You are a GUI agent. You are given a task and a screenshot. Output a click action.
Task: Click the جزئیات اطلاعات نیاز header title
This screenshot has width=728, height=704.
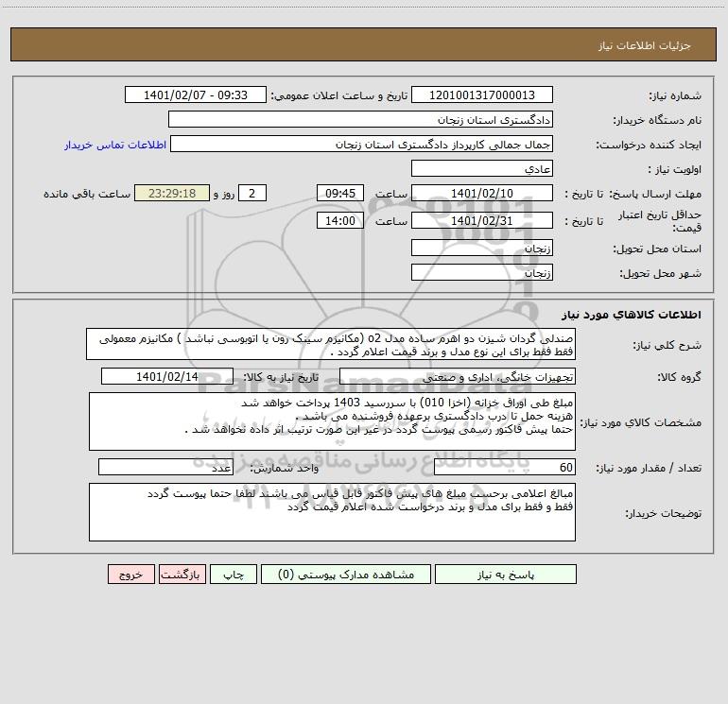tap(645, 45)
